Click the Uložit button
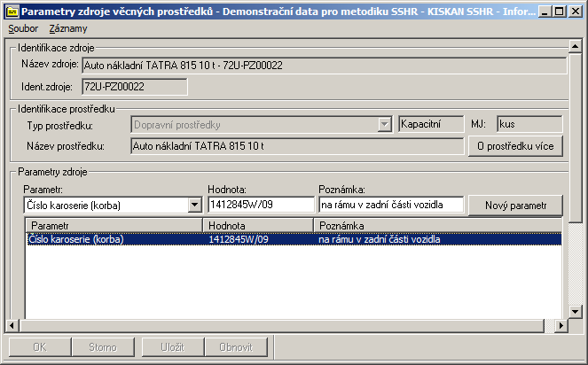The image size is (588, 365). [173, 347]
